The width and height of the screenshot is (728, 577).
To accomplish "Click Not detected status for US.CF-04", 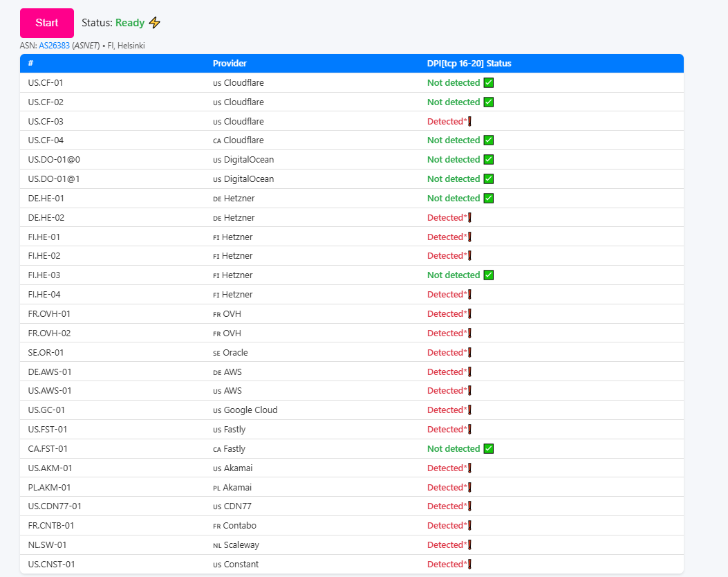I will pos(453,140).
